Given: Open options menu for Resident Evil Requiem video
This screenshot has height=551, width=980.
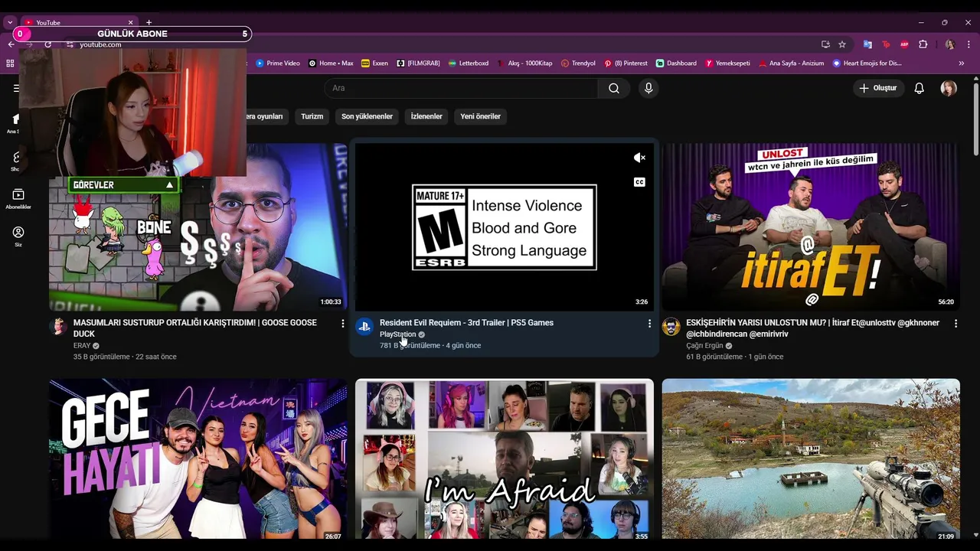Looking at the screenshot, I should 649,324.
